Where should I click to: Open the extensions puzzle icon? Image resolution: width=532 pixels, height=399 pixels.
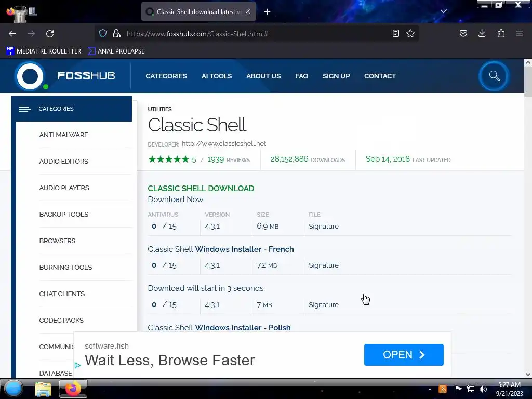click(x=501, y=33)
